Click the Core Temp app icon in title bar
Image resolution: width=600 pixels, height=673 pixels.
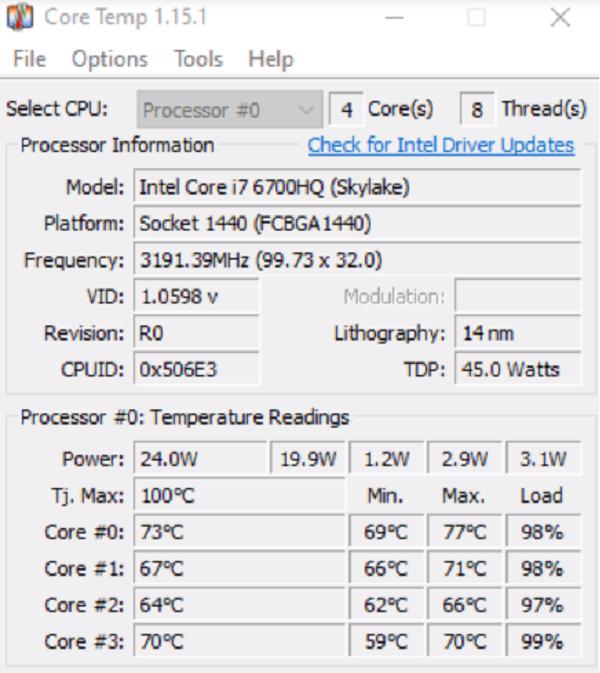pyautogui.click(x=20, y=17)
